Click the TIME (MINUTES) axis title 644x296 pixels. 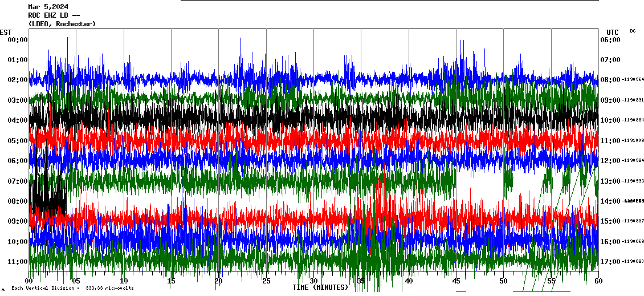pyautogui.click(x=320, y=287)
